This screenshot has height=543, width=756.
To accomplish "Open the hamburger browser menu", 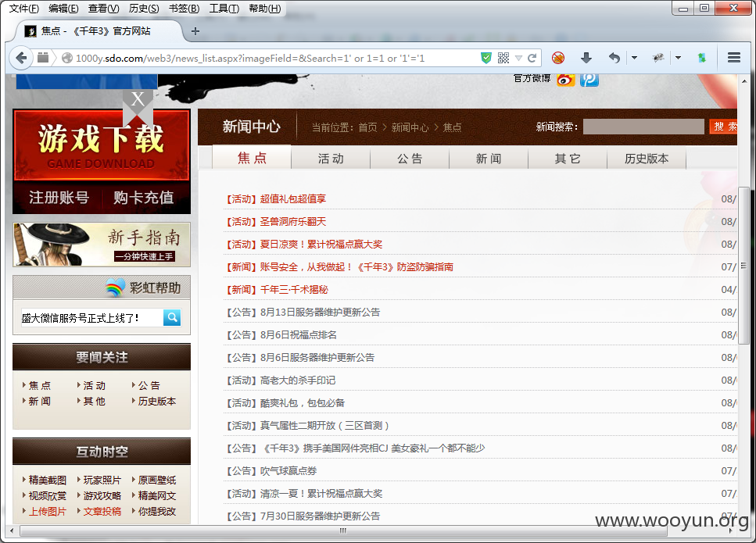I will point(734,58).
